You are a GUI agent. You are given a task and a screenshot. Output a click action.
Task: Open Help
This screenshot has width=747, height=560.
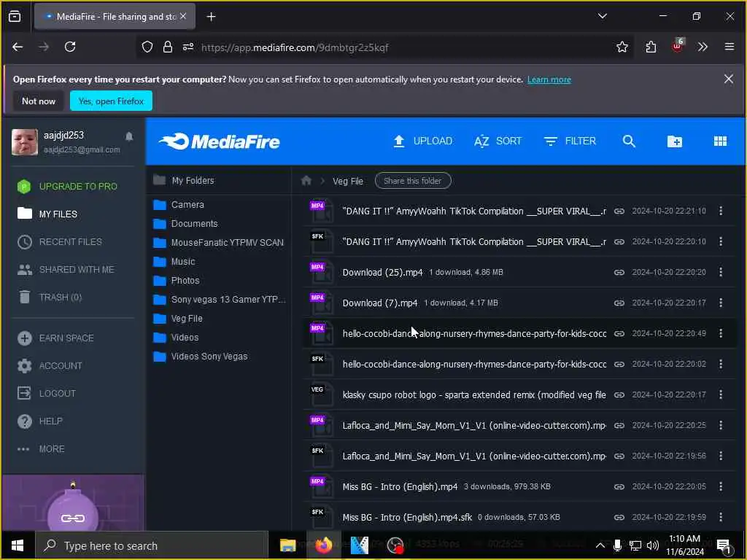point(40,421)
